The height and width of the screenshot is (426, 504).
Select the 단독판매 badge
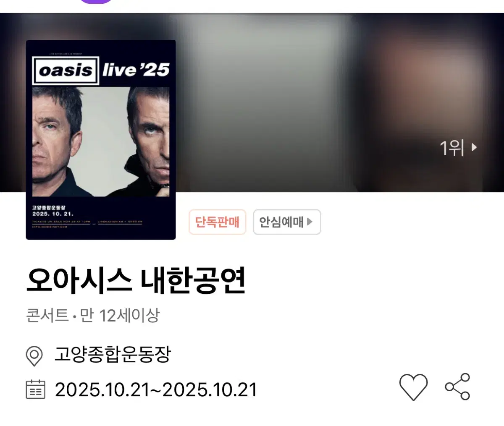[x=217, y=222]
